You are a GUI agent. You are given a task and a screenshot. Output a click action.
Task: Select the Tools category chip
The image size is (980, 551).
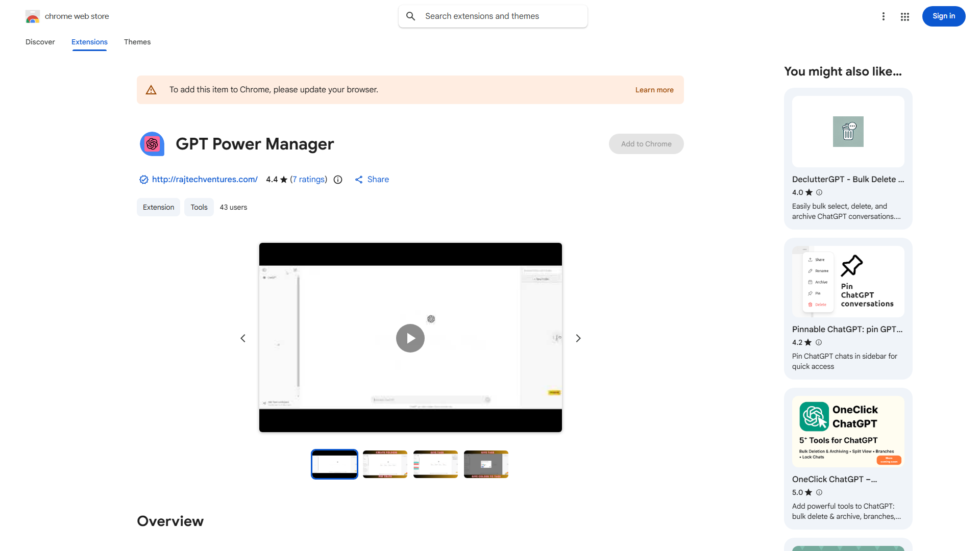point(199,207)
